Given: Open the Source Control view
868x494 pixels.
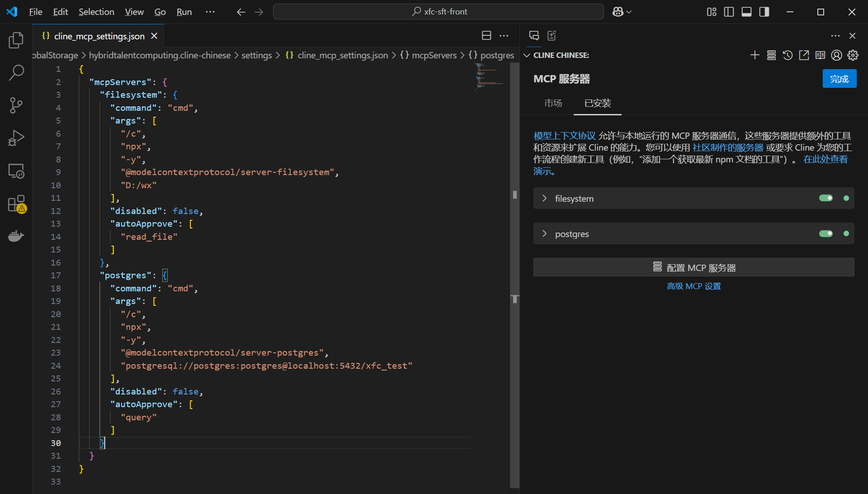Looking at the screenshot, I should click(x=16, y=105).
